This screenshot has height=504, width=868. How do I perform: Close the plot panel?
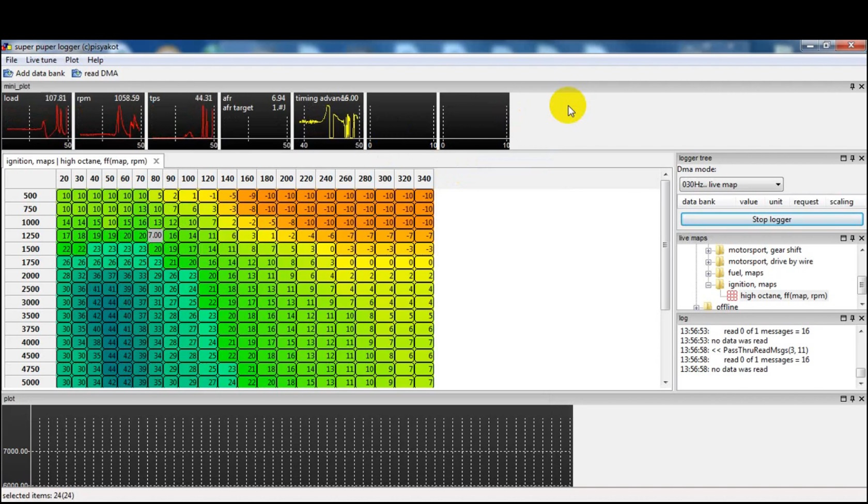coord(861,399)
